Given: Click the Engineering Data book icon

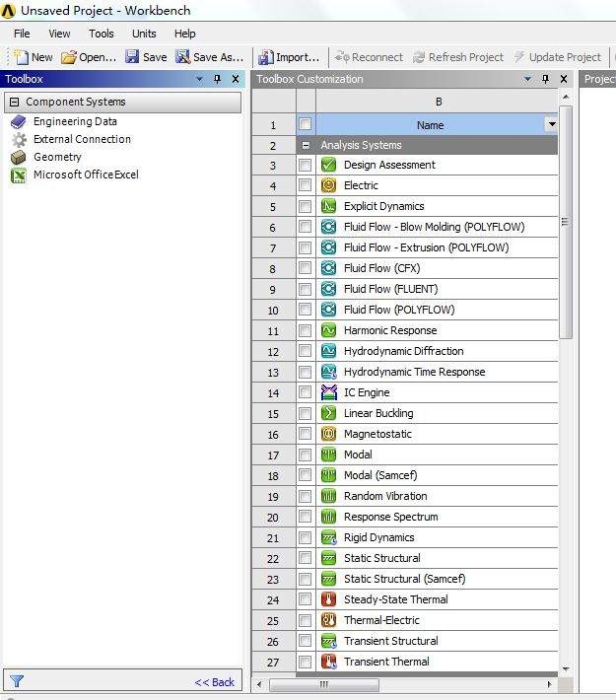Looking at the screenshot, I should click(19, 121).
